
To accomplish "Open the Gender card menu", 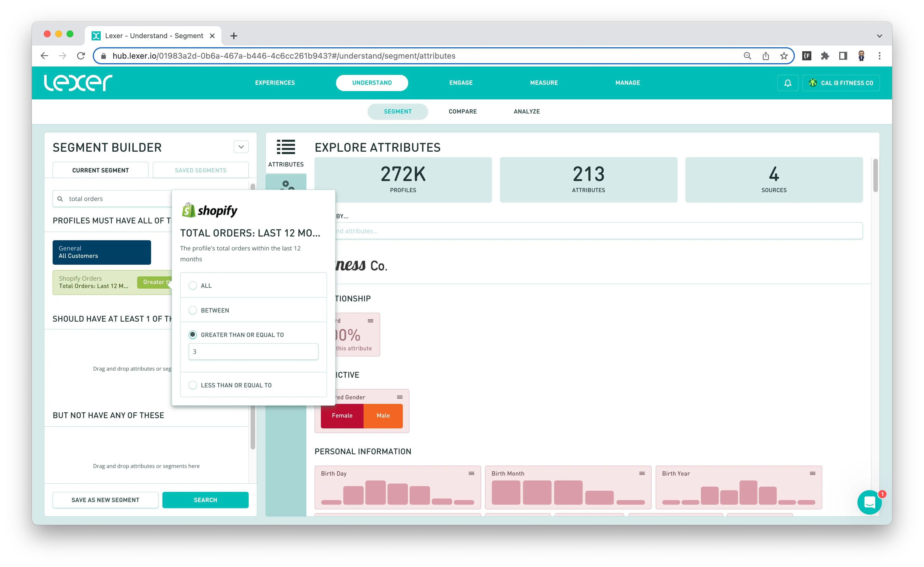I will click(x=400, y=397).
